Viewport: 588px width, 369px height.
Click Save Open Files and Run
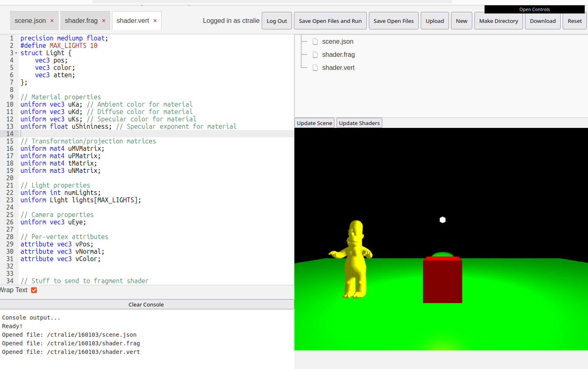330,21
